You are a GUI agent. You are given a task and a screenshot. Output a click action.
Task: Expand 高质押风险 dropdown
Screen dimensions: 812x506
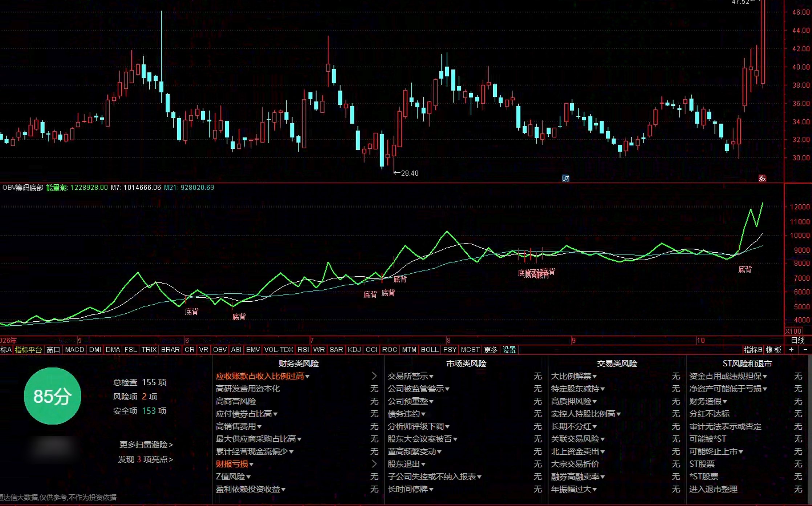coord(574,401)
